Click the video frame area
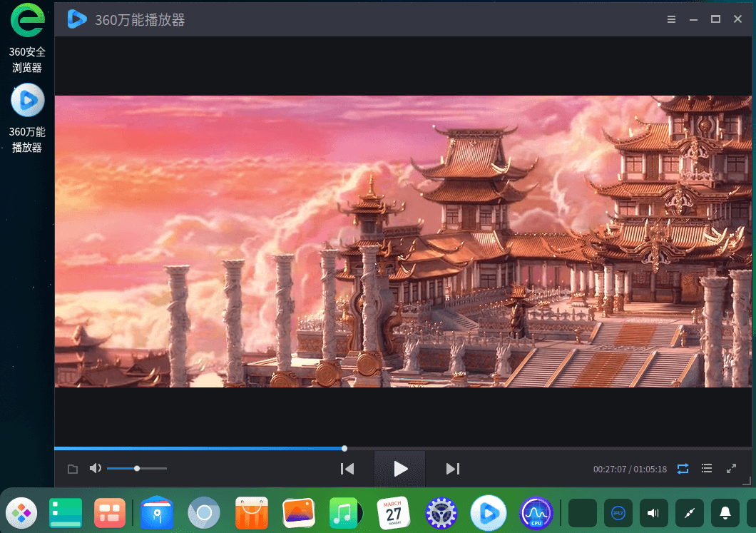 point(403,241)
